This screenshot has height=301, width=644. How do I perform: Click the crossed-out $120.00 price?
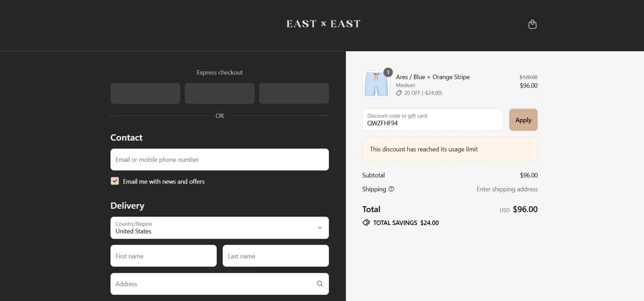click(529, 77)
